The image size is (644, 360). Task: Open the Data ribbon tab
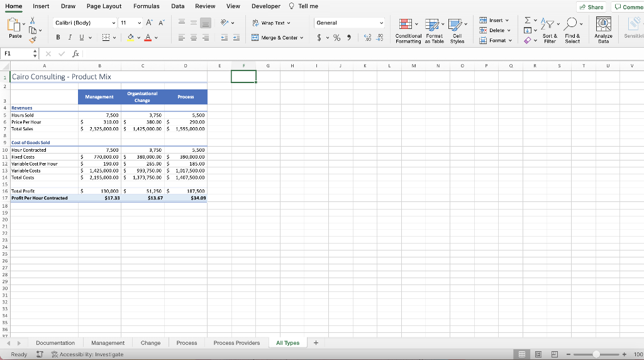pos(178,6)
